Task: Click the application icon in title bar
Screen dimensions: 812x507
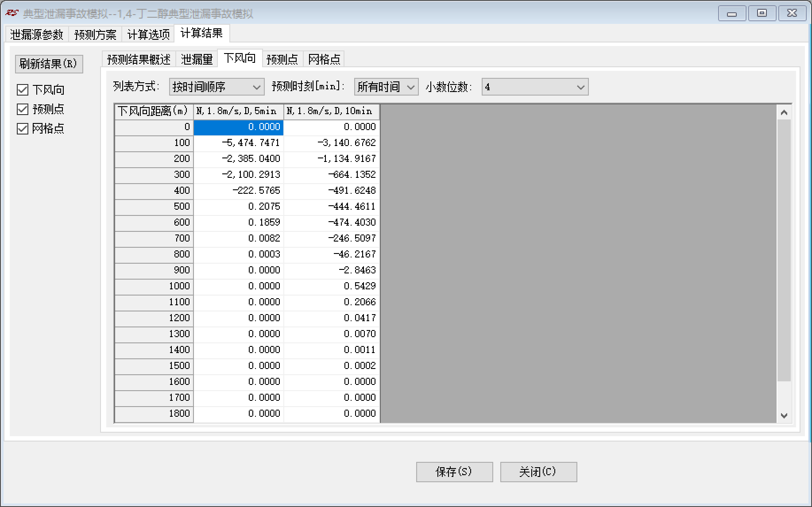Action: pos(12,13)
